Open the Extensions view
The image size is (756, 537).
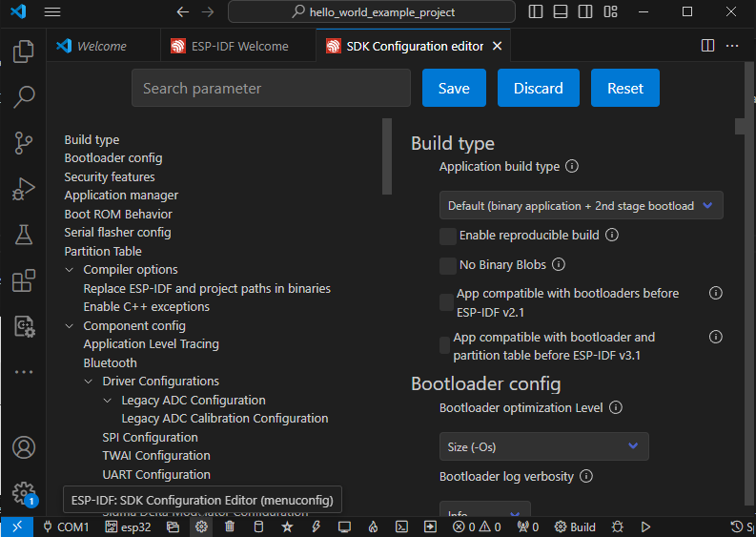tap(24, 280)
